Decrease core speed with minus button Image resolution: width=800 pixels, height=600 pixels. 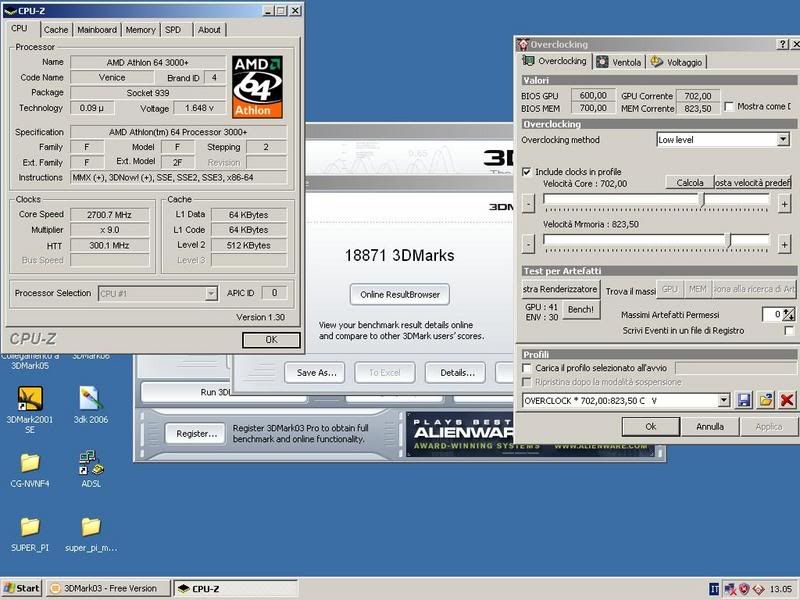point(529,204)
